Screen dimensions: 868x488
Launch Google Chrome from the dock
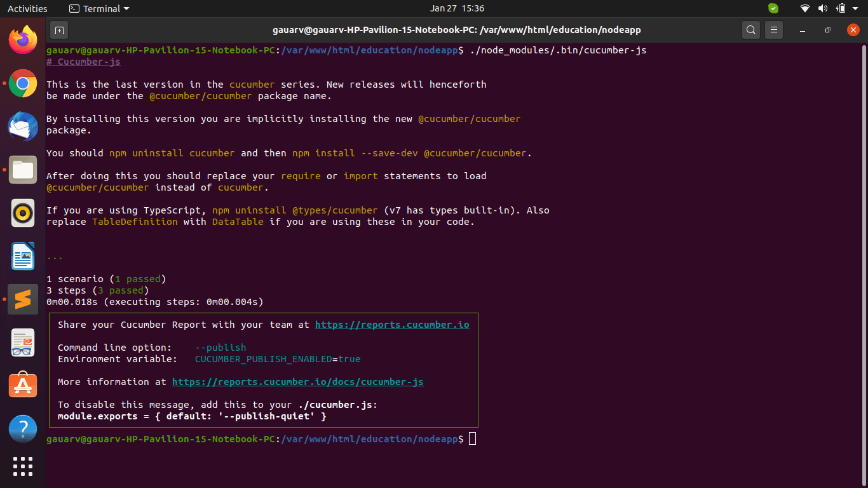click(23, 83)
